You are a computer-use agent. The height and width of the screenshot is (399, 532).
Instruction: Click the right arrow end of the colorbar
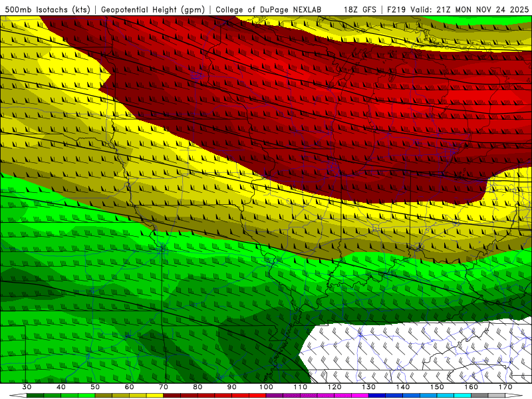513,396
